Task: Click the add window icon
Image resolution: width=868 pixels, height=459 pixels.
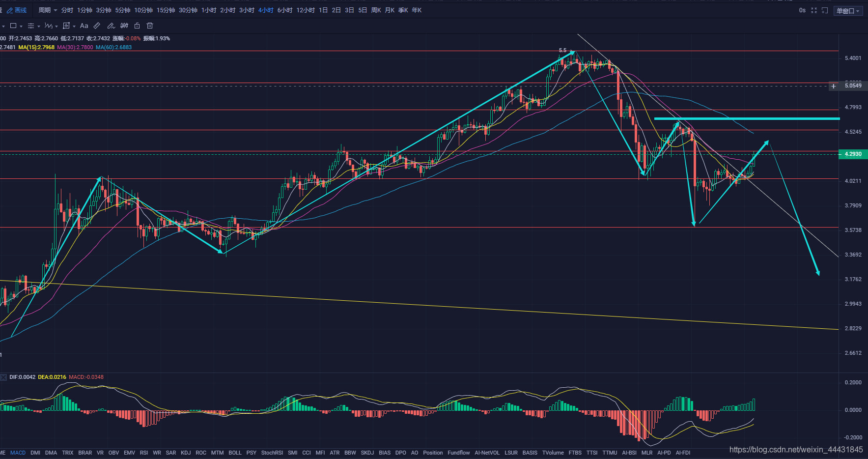Action: 825,10
